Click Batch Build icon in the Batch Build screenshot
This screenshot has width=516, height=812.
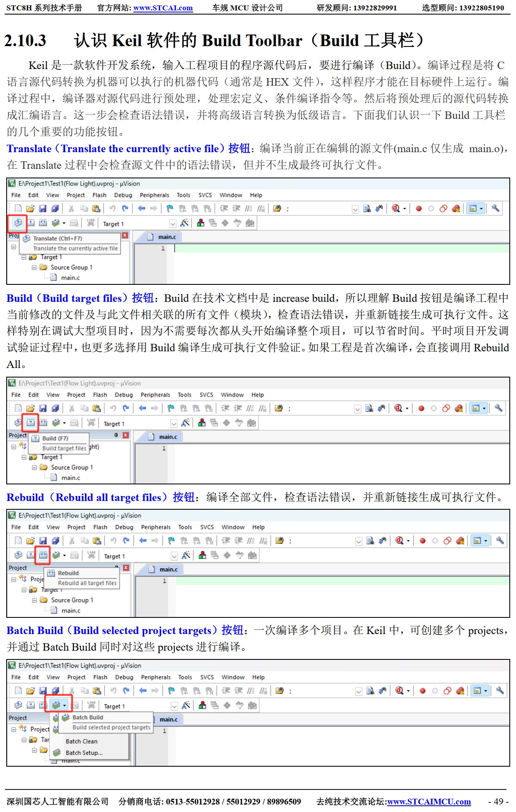pyautogui.click(x=56, y=705)
